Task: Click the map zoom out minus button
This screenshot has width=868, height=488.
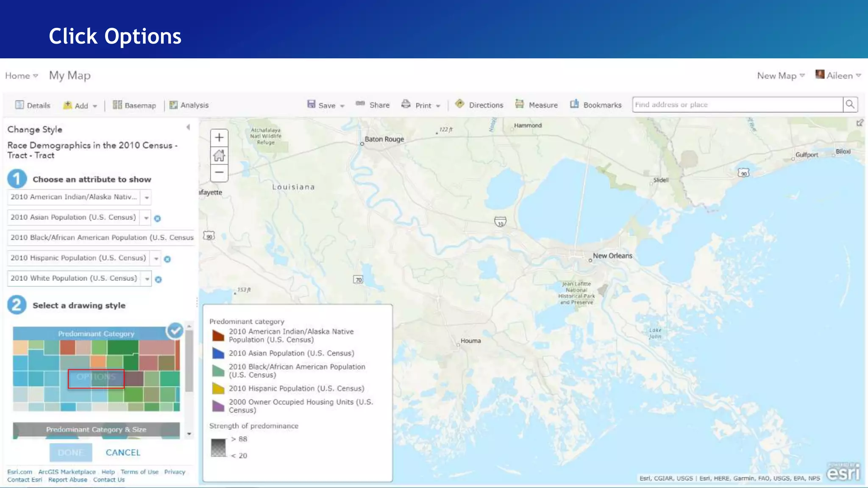Action: click(x=219, y=172)
